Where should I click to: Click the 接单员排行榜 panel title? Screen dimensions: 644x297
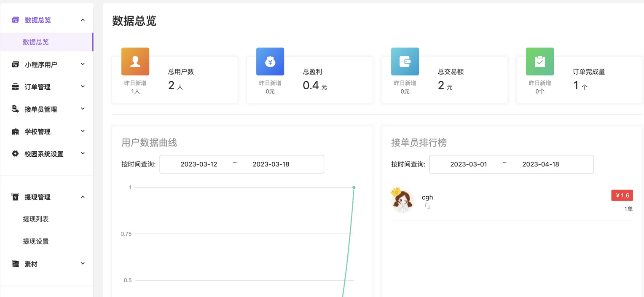(x=419, y=142)
